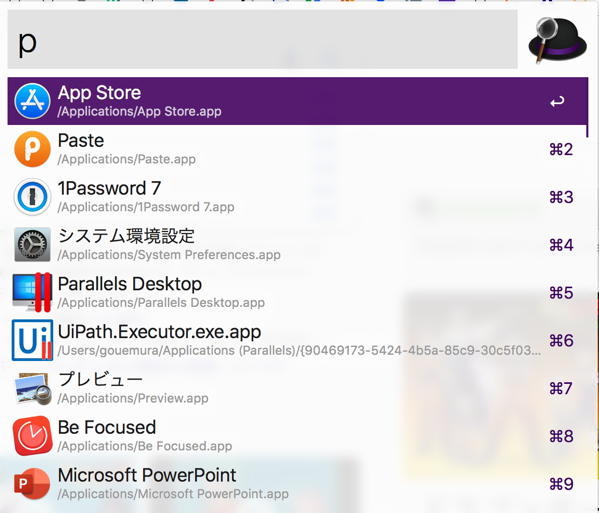Open システム環境設定 result title
Screen dimensions: 599x513
(x=126, y=236)
